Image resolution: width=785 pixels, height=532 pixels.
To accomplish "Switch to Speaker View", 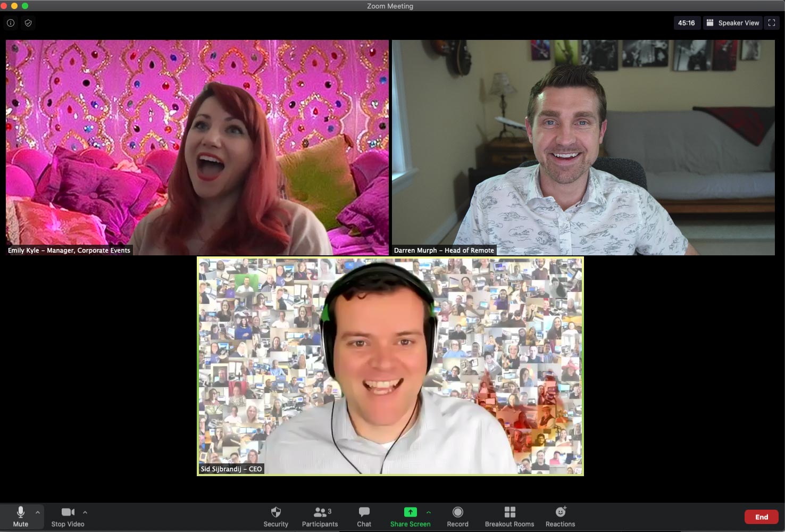I will (732, 23).
